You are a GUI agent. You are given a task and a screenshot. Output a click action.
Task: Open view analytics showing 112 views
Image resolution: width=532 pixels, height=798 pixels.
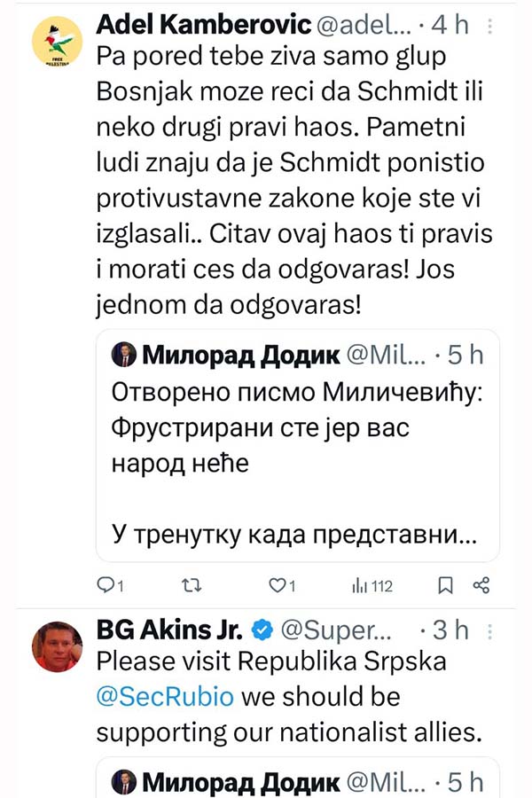click(x=372, y=585)
